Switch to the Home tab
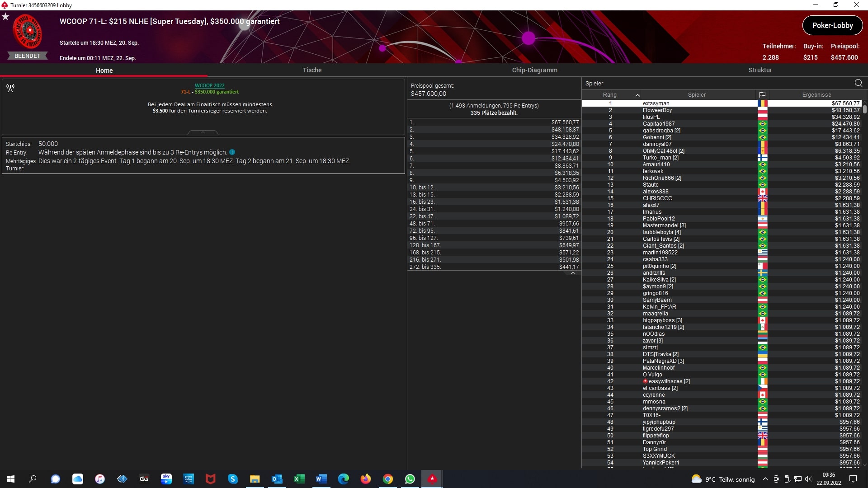This screenshot has width=868, height=488. coord(104,70)
